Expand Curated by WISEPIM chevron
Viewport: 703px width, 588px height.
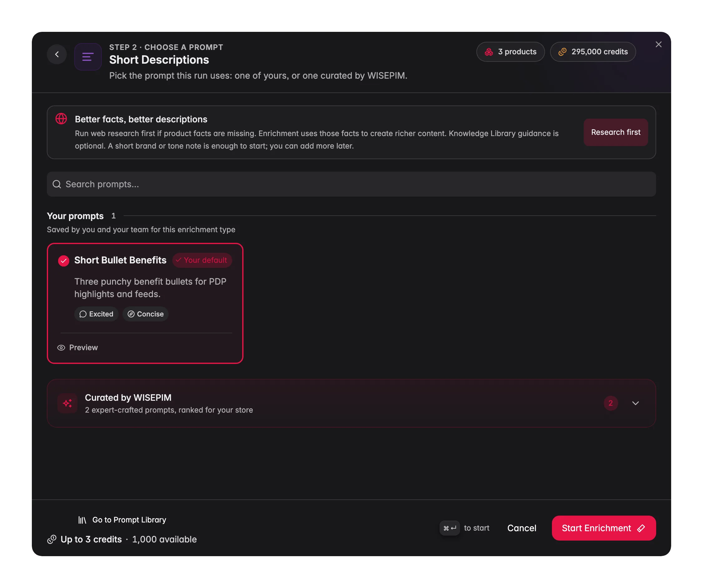pos(635,403)
